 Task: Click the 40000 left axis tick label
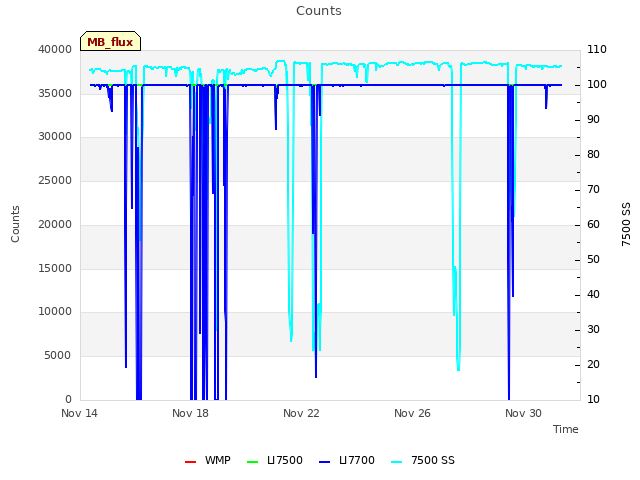(x=55, y=49)
